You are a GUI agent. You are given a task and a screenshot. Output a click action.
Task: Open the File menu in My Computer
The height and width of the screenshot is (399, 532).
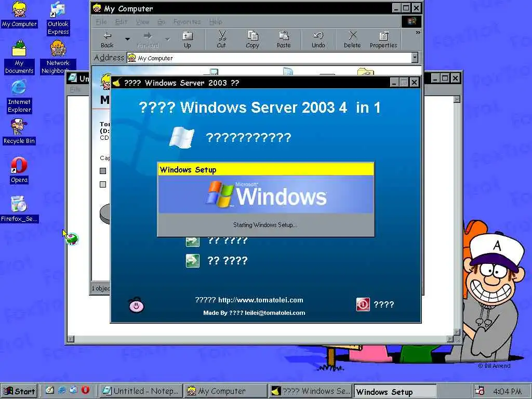coord(101,22)
